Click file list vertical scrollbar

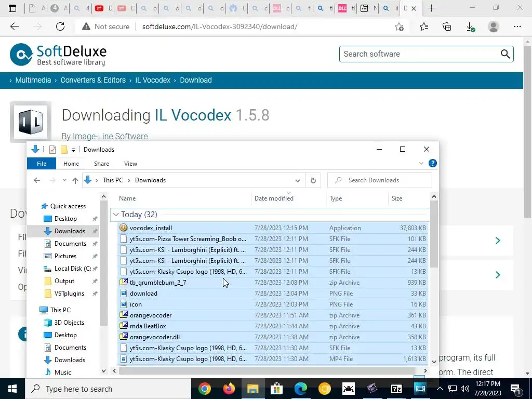click(x=434, y=234)
